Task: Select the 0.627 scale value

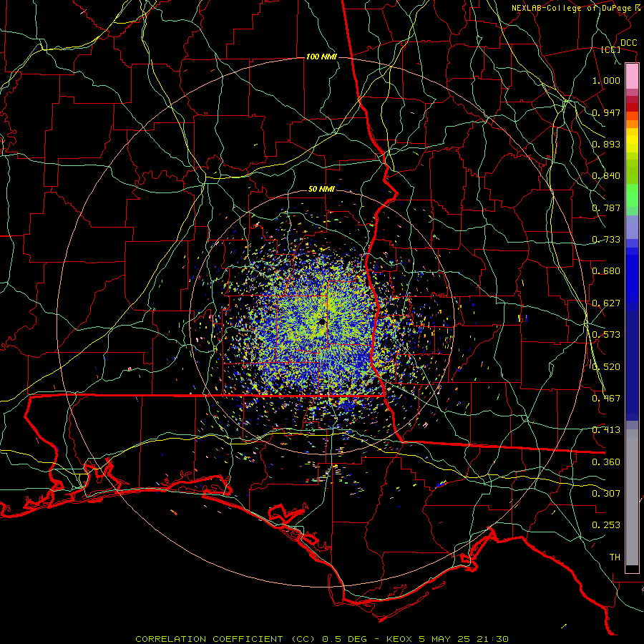Action: tap(606, 303)
